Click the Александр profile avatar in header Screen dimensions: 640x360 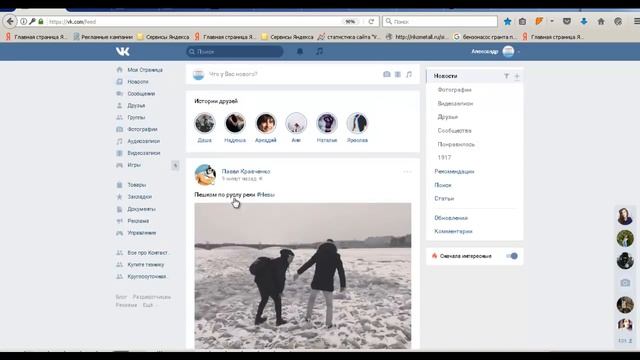click(508, 51)
